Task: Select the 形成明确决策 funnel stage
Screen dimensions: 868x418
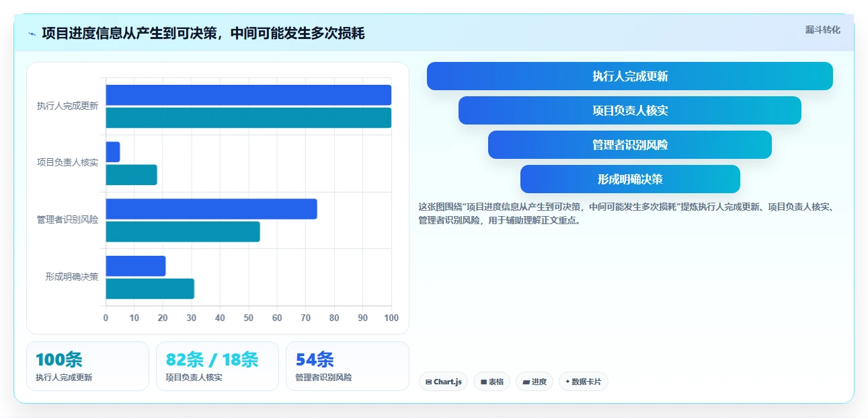Action: tap(630, 179)
